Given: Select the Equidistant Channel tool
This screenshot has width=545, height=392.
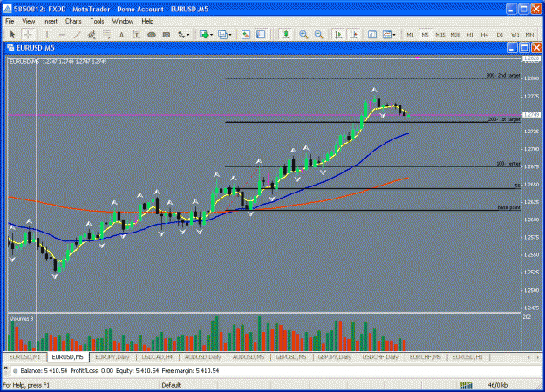Looking at the screenshot, I should (x=92, y=35).
